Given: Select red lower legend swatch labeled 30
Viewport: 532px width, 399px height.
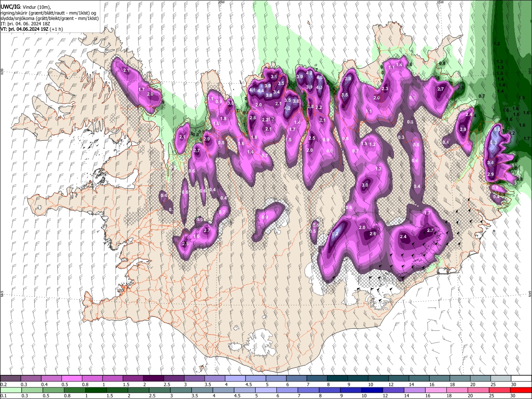Looking at the screenshot, I should click(521, 390).
